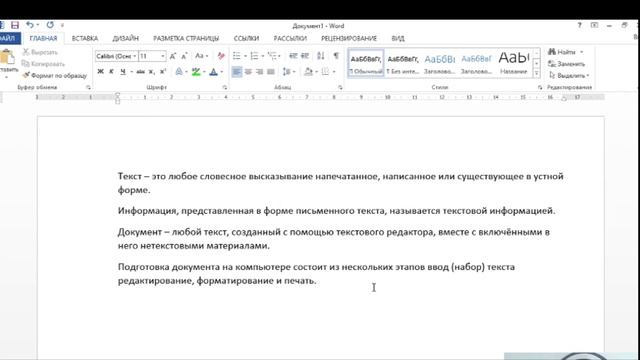Expand the styles gallery with More arrow

[x=536, y=73]
